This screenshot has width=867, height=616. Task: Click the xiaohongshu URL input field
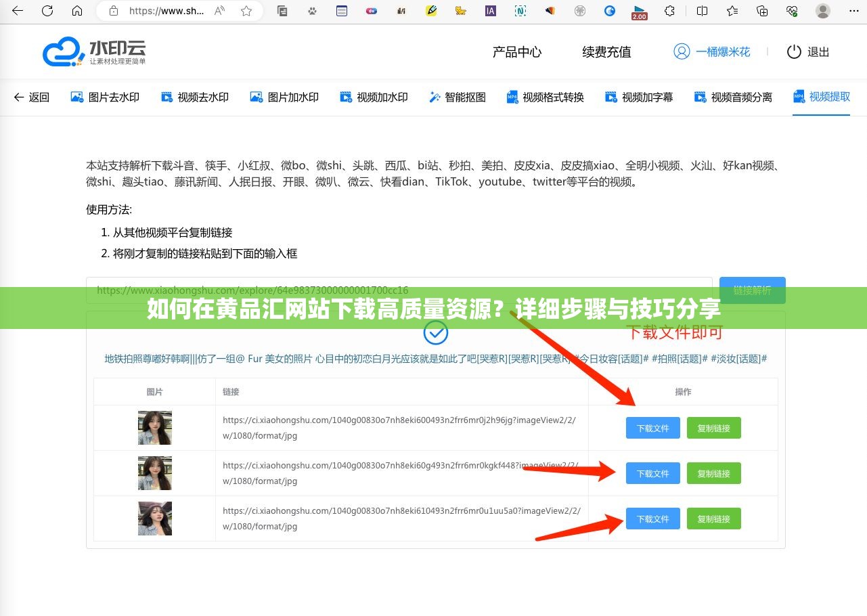399,290
